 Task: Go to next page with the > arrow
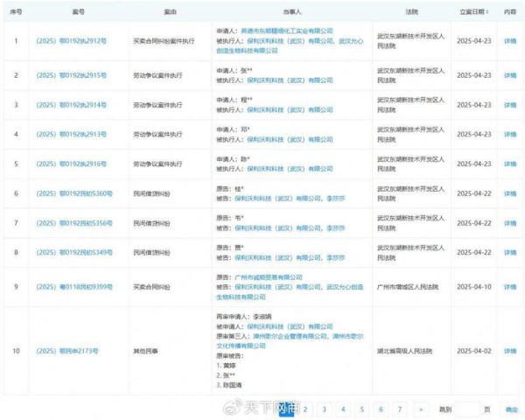(x=421, y=409)
